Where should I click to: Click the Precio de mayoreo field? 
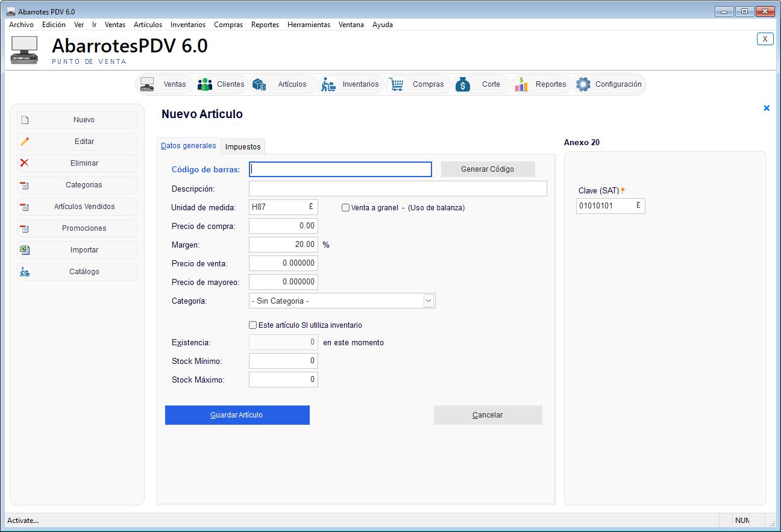point(283,282)
